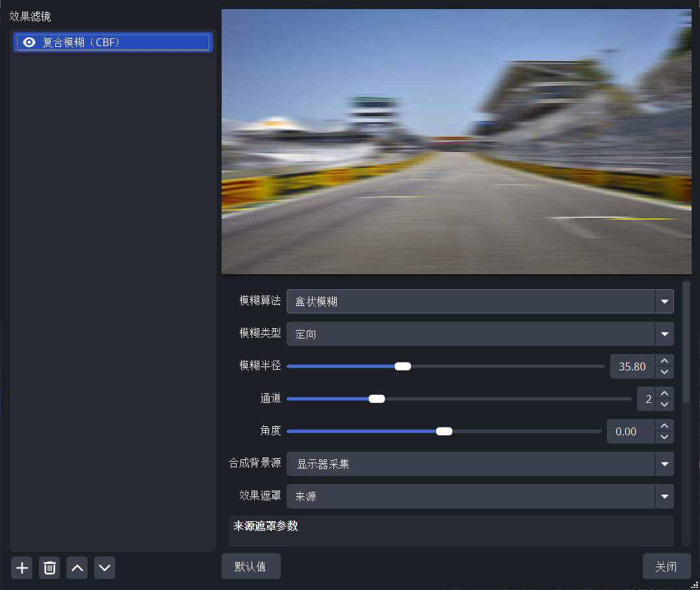Click the 通道 slider handle

[377, 399]
